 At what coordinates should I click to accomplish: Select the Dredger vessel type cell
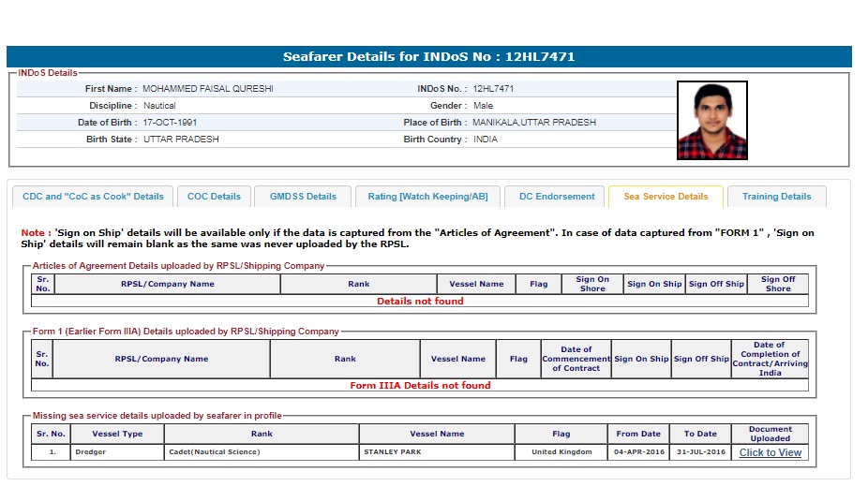pos(117,452)
